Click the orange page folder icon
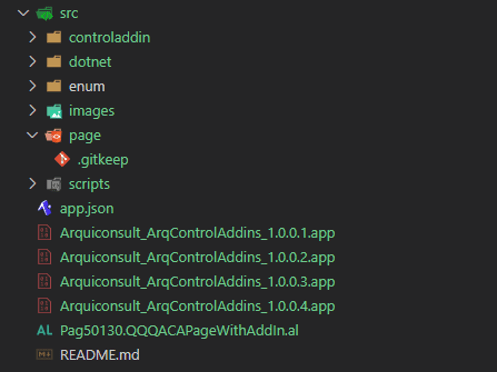Image resolution: width=497 pixels, height=372 pixels. [54, 136]
